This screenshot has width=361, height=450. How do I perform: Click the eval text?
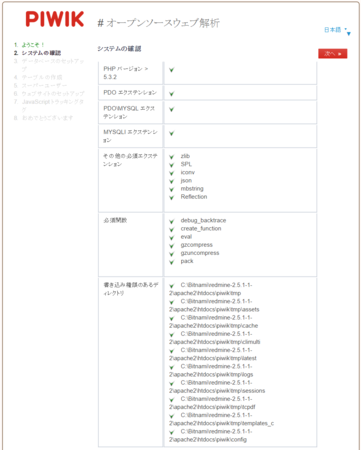(186, 237)
